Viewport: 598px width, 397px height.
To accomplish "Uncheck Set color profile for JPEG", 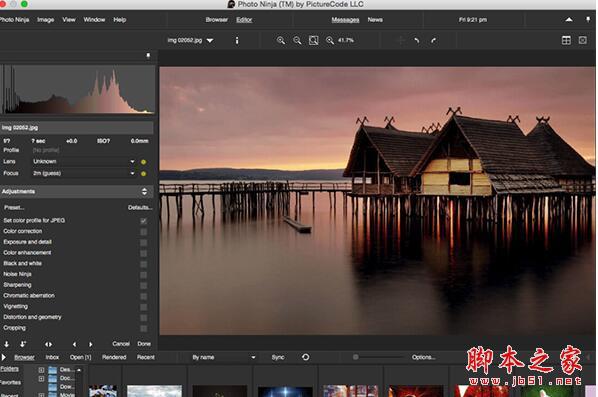I will click(143, 221).
